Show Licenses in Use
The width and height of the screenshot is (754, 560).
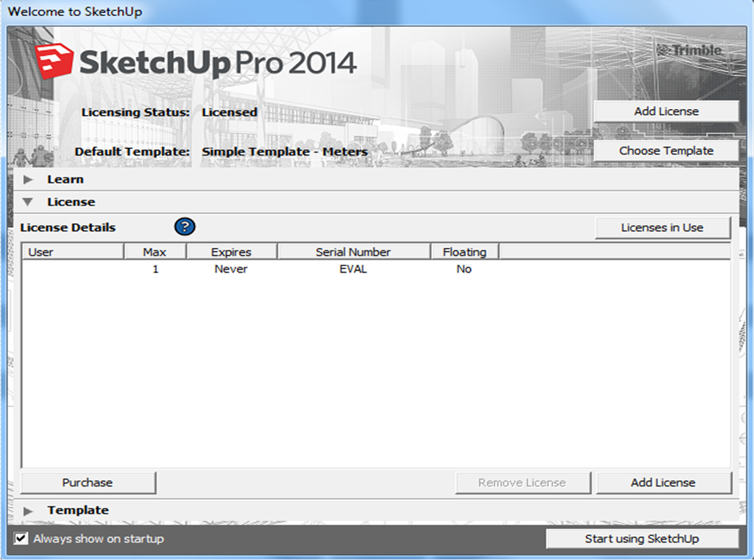pos(662,228)
